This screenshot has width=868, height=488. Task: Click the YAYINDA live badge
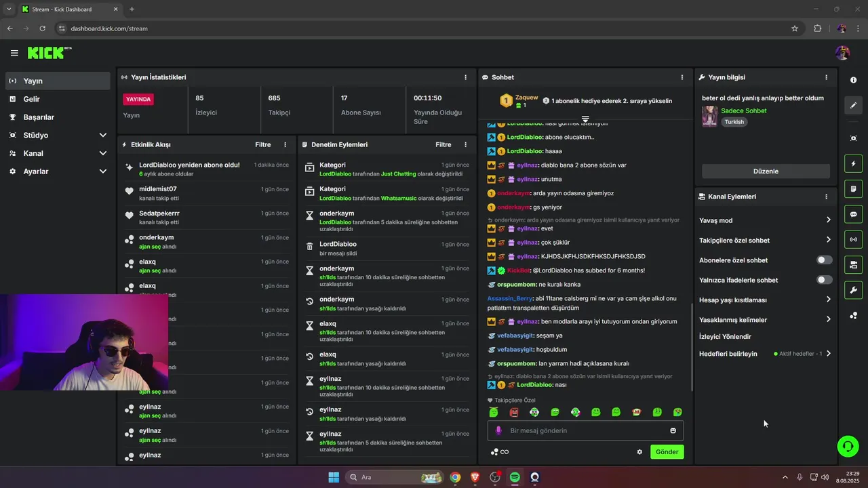tap(138, 99)
